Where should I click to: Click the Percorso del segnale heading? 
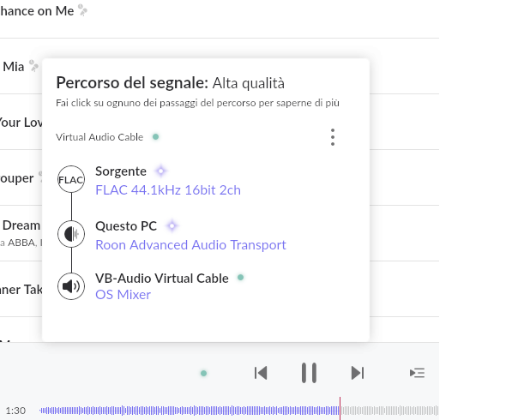point(132,82)
